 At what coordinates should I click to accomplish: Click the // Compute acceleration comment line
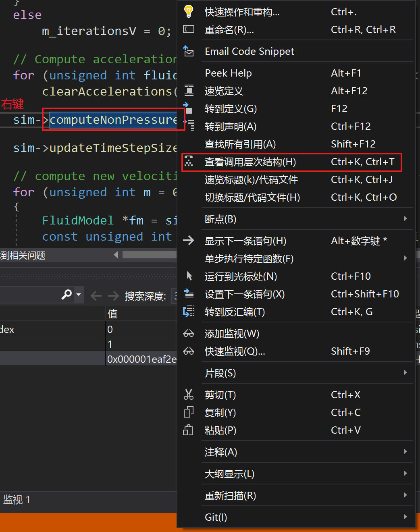pos(95,59)
